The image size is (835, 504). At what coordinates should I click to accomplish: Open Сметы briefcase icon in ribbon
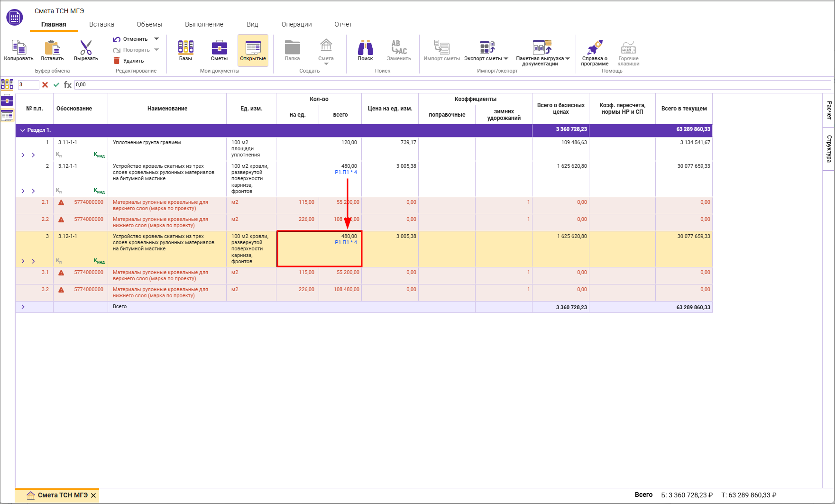(219, 48)
